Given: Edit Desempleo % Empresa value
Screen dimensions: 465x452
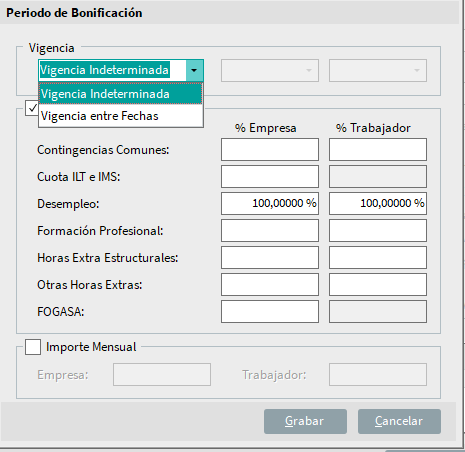Looking at the screenshot, I should click(270, 203).
